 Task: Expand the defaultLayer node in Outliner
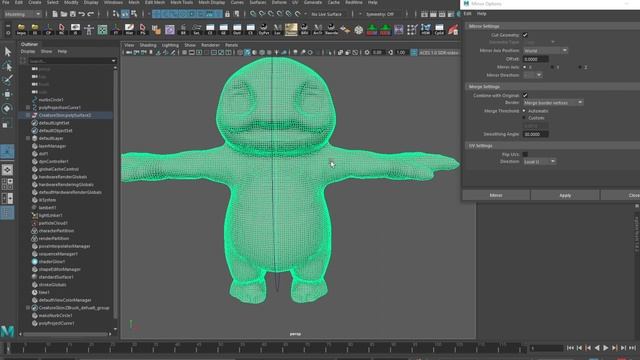point(28,138)
